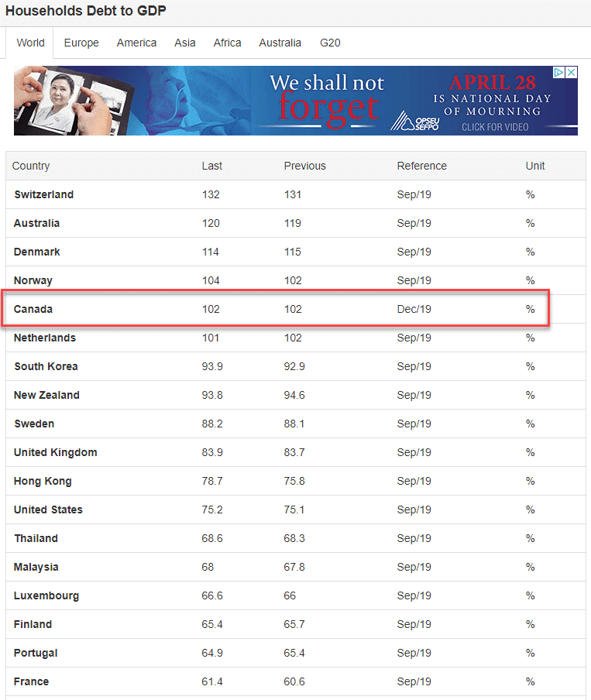
Task: Click Switzerland's last value 132
Action: click(211, 194)
